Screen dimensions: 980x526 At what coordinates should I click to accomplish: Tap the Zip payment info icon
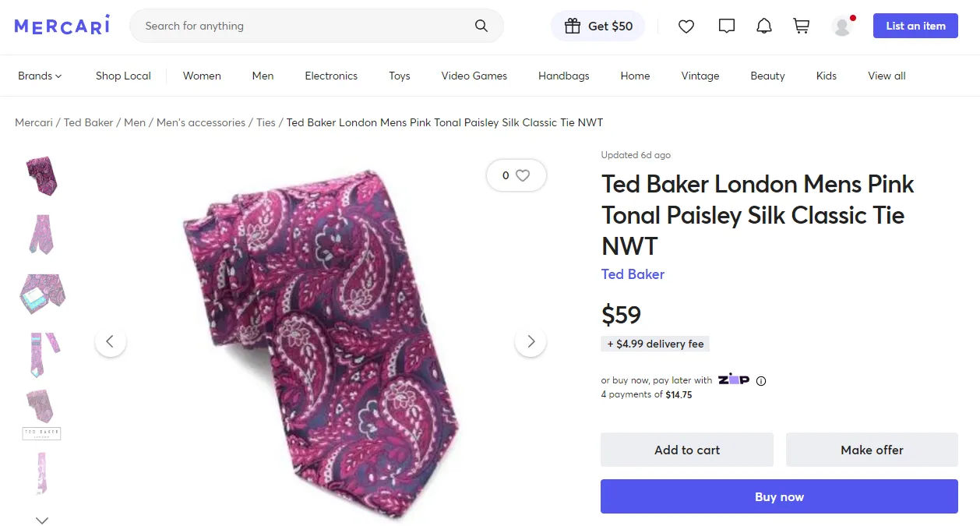coord(761,380)
